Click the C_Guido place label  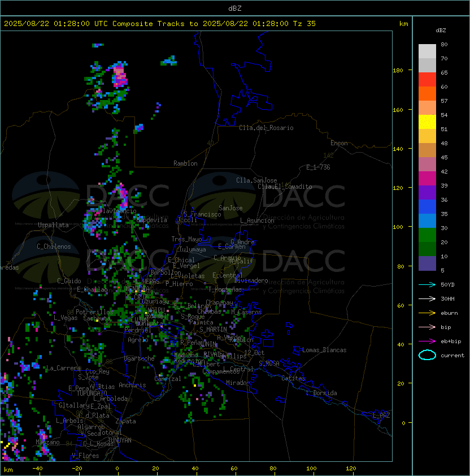coord(69,281)
